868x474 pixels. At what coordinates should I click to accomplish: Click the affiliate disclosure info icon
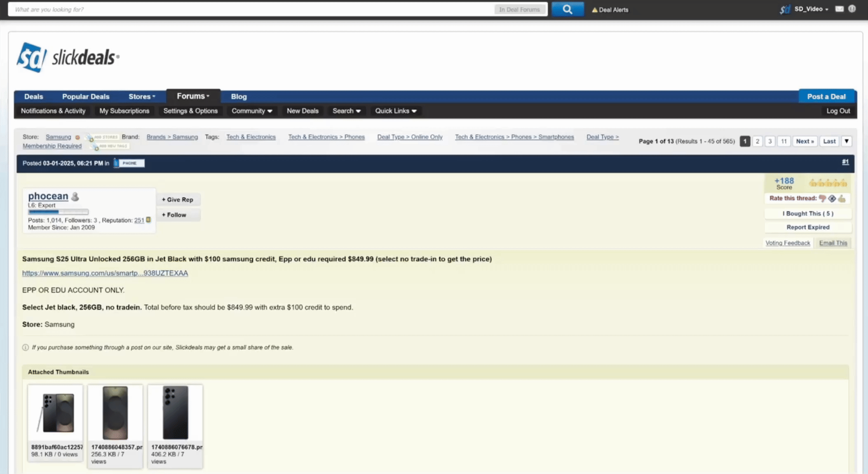coord(26,347)
